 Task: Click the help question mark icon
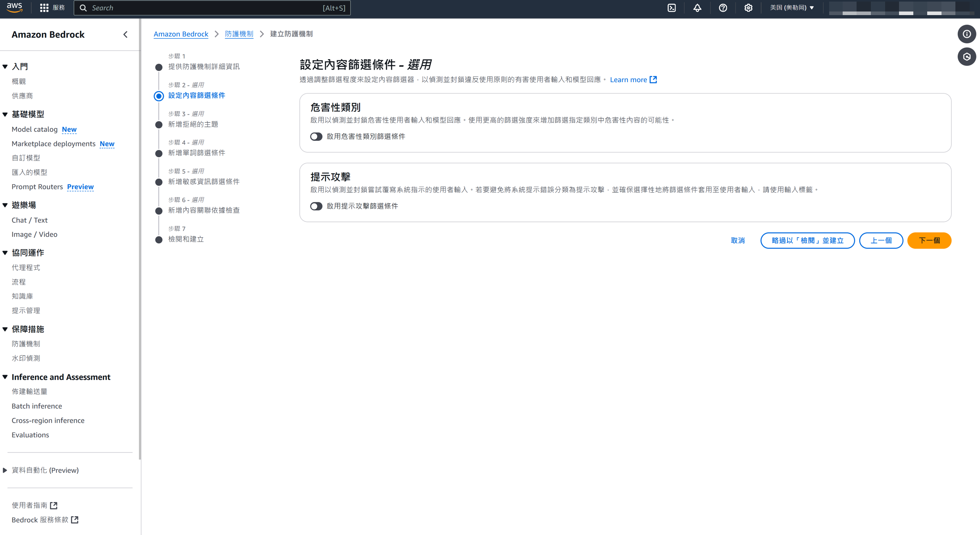[x=723, y=8]
